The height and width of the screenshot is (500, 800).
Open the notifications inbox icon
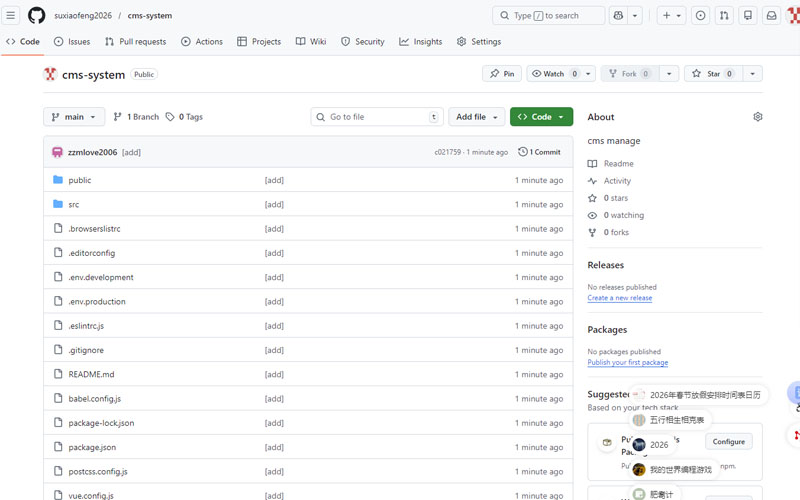771,15
